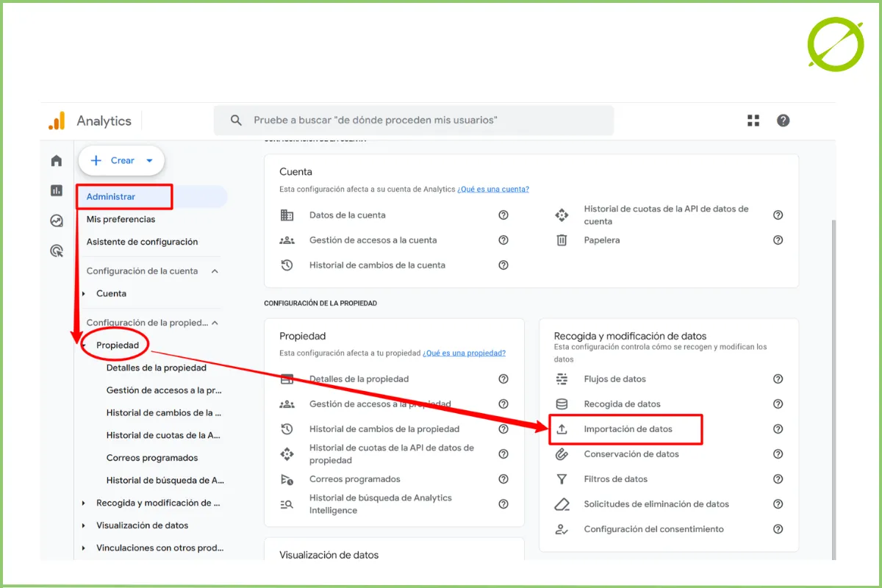Select Administrar in the side menu
Screen dimensions: 882x588
(111, 197)
